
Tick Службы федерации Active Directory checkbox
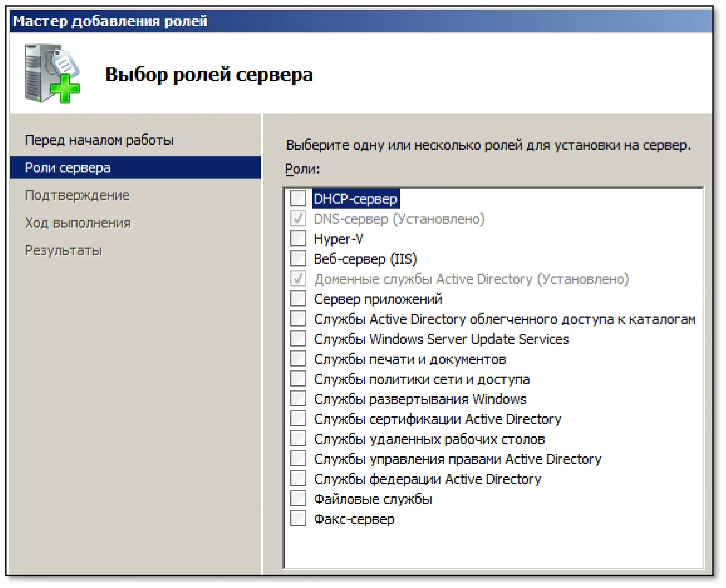pyautogui.click(x=298, y=478)
